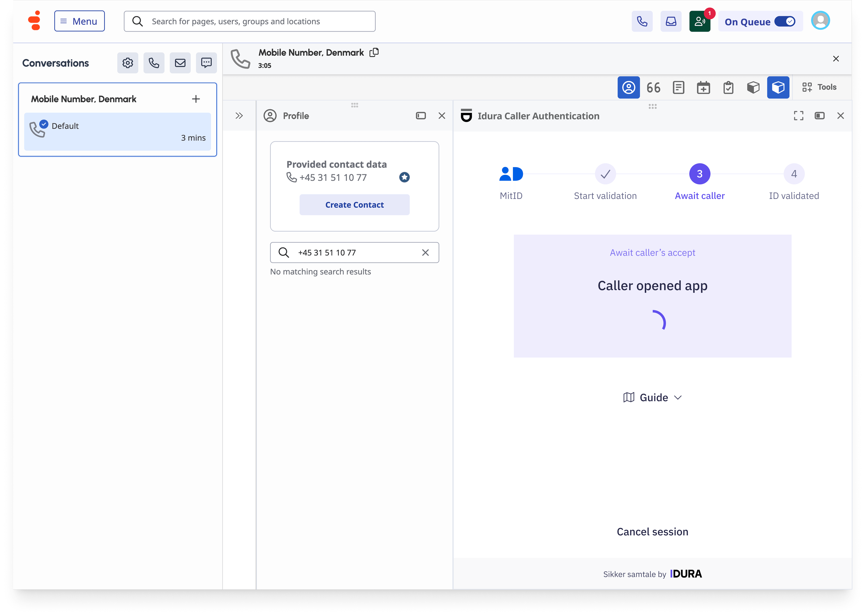Select the Default conversation row
Screen dimensions: 865x616
(x=117, y=132)
